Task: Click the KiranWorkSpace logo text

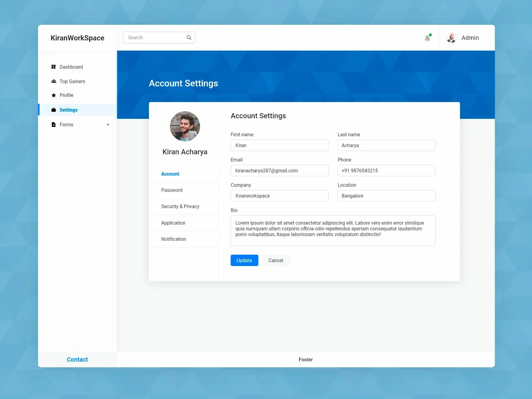Action: [x=77, y=38]
